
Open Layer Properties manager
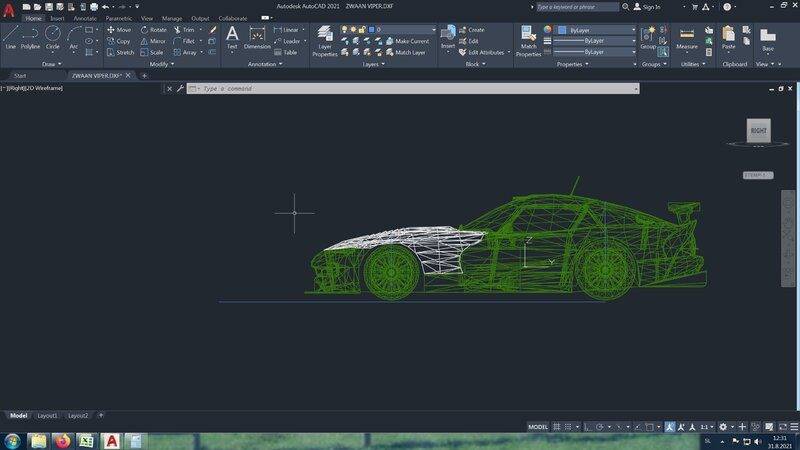point(325,40)
